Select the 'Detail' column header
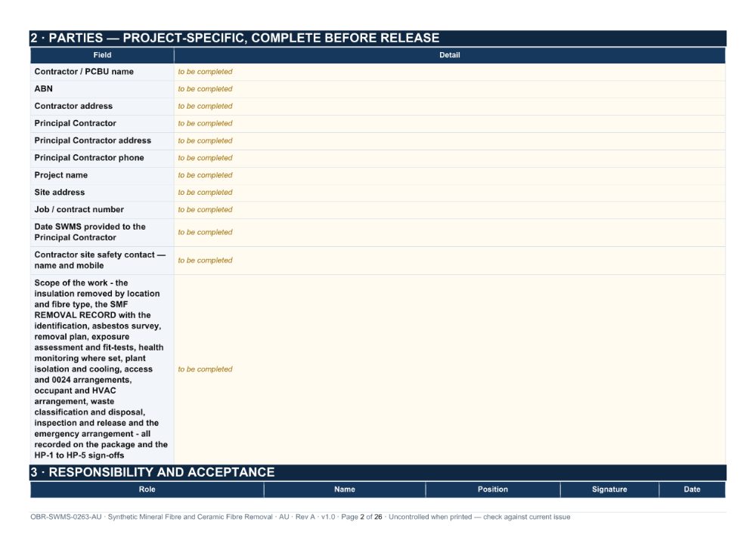Image resolution: width=756 pixels, height=534 pixels. pyautogui.click(x=449, y=55)
